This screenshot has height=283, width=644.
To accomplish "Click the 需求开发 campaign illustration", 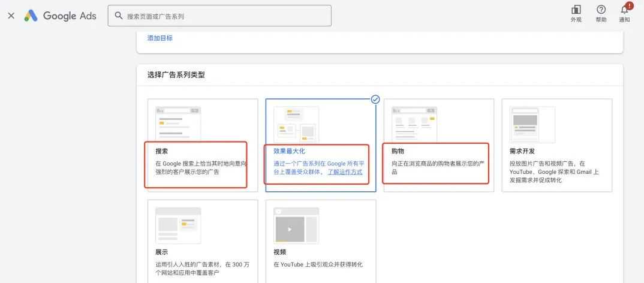I will pyautogui.click(x=532, y=125).
